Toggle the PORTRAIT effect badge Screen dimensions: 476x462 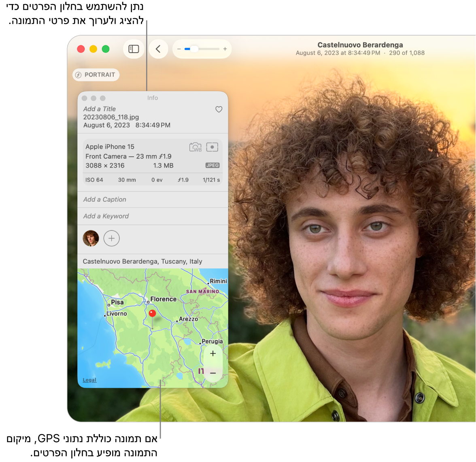[x=96, y=75]
